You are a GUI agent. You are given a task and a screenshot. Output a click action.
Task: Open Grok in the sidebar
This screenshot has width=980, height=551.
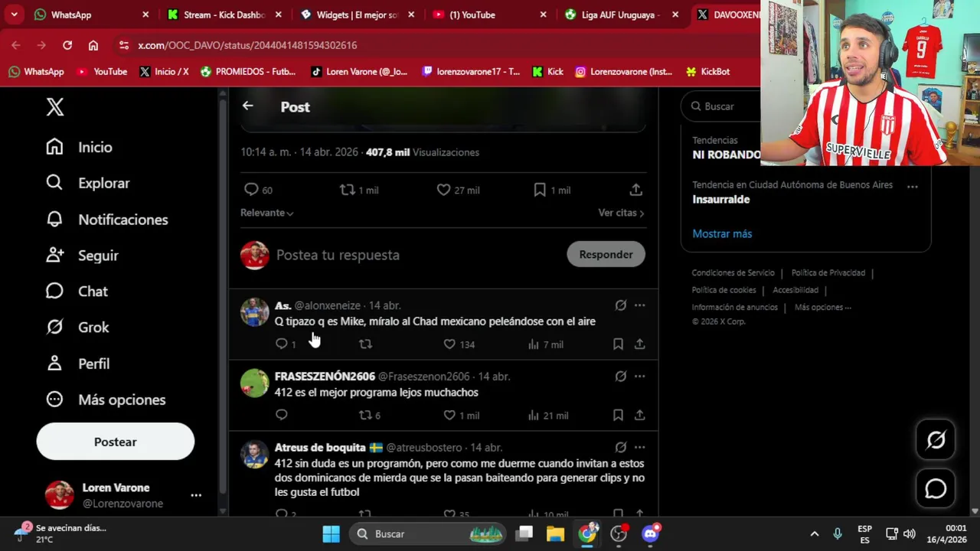pos(77,328)
